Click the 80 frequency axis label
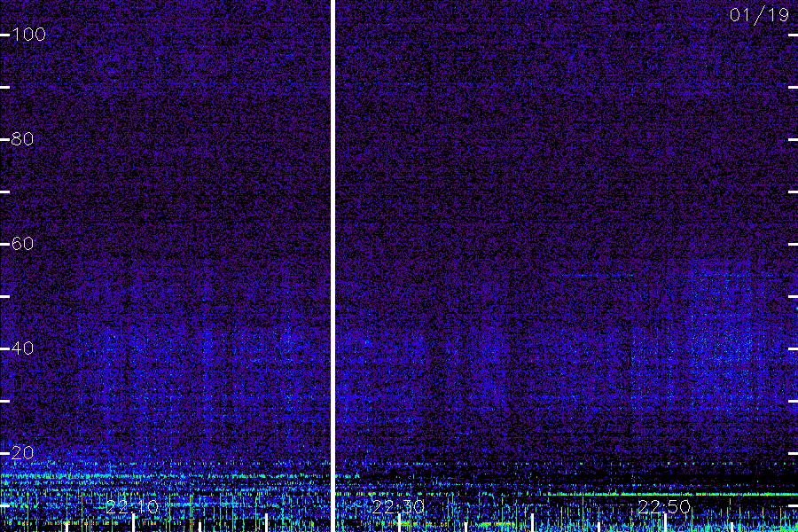The height and width of the screenshot is (532, 798). tap(22, 139)
